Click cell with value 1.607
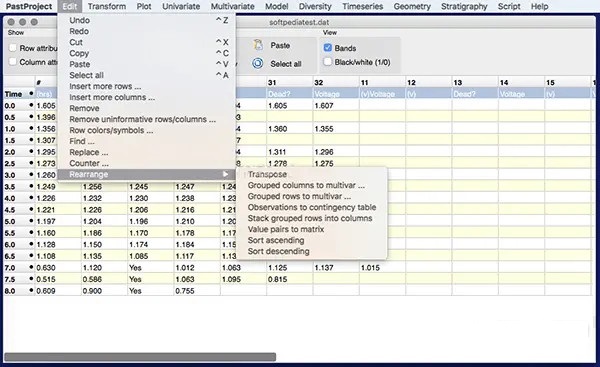Viewport: 600px width, 367px height. (336, 106)
